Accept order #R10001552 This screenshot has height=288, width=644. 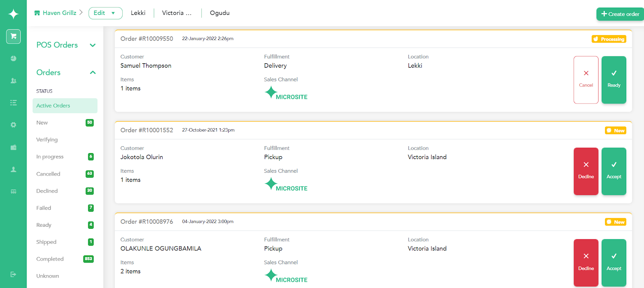614,172
